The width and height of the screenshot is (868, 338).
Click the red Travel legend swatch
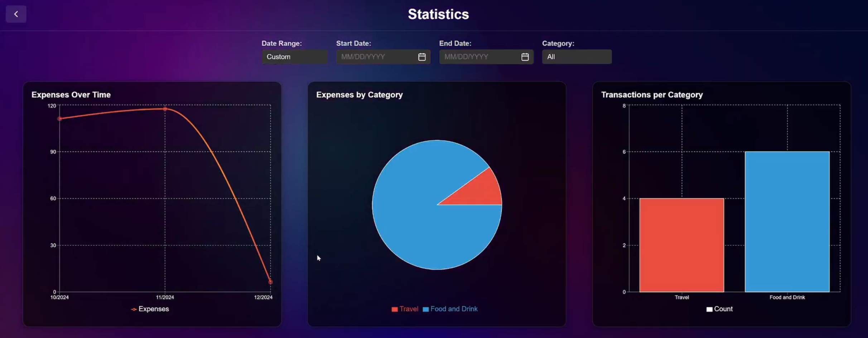coord(395,309)
